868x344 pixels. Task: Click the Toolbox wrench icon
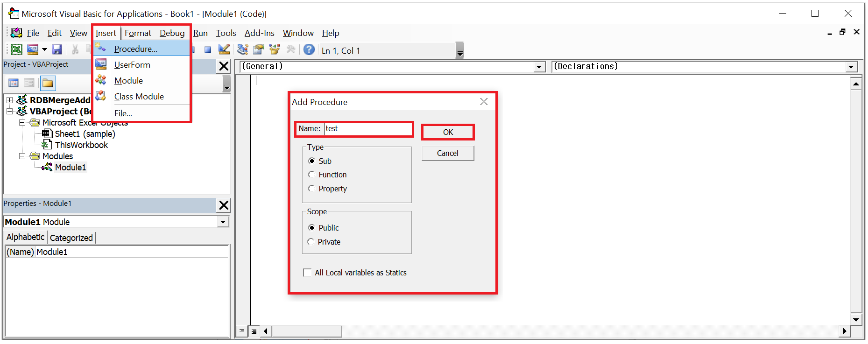click(290, 49)
